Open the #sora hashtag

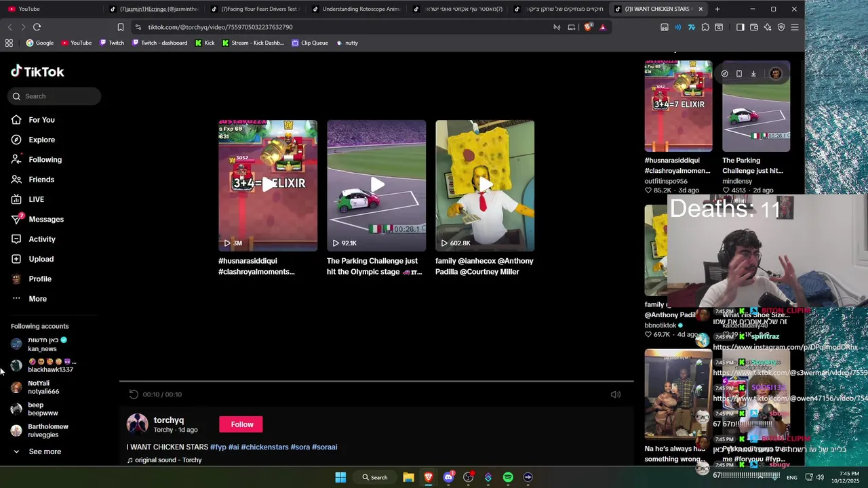[x=300, y=447]
